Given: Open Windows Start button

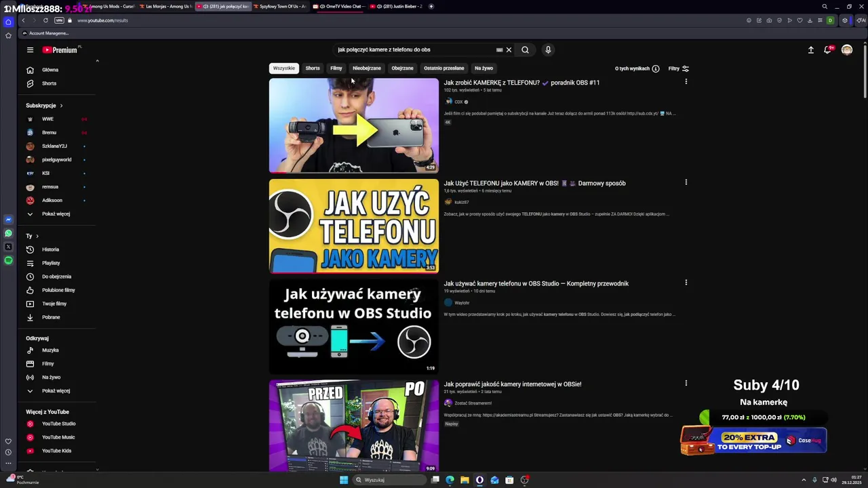Looking at the screenshot, I should [x=344, y=480].
